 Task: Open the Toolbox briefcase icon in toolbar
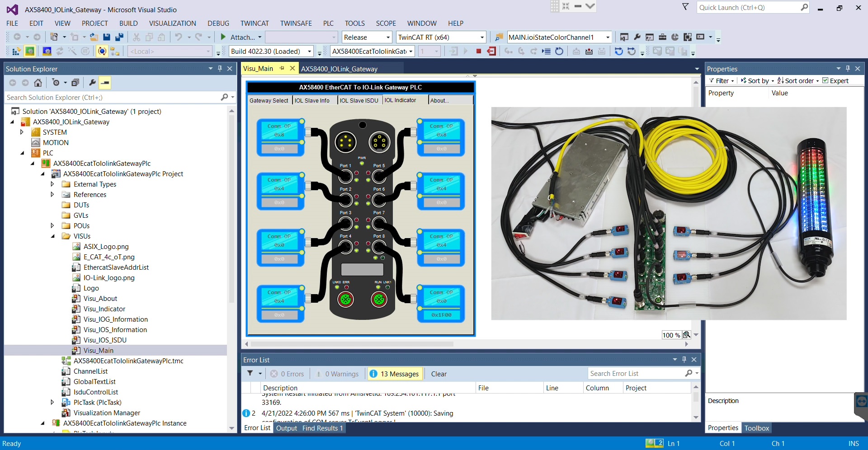(x=662, y=37)
